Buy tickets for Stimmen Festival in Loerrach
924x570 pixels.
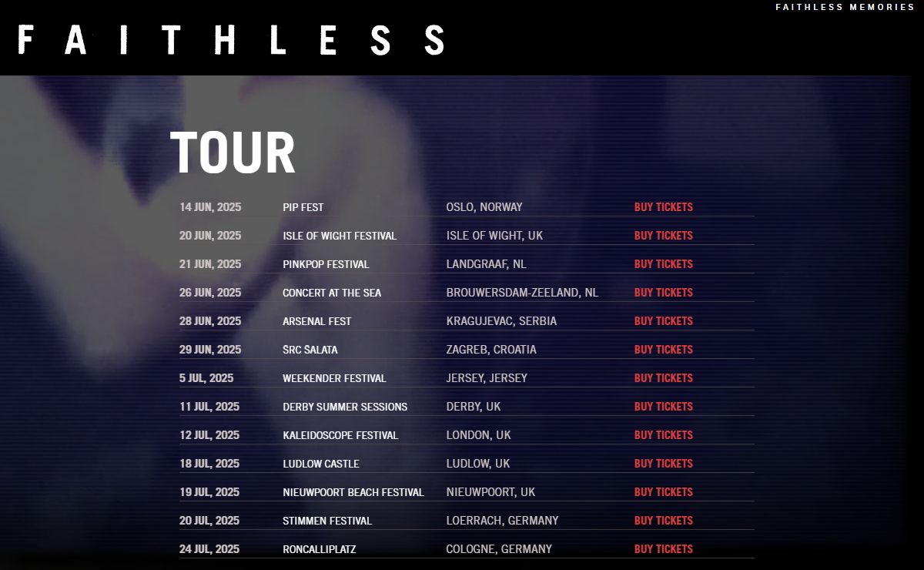click(664, 521)
